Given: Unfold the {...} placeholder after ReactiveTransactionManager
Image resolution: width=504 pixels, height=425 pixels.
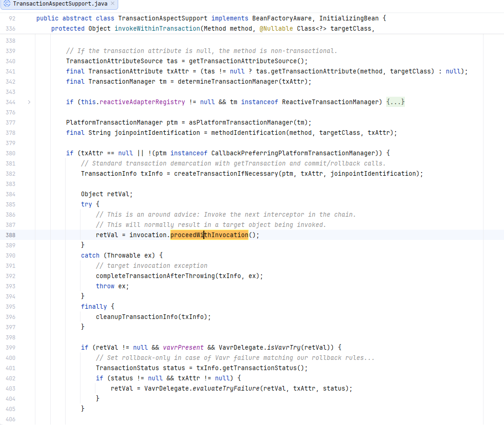Looking at the screenshot, I should click(396, 102).
